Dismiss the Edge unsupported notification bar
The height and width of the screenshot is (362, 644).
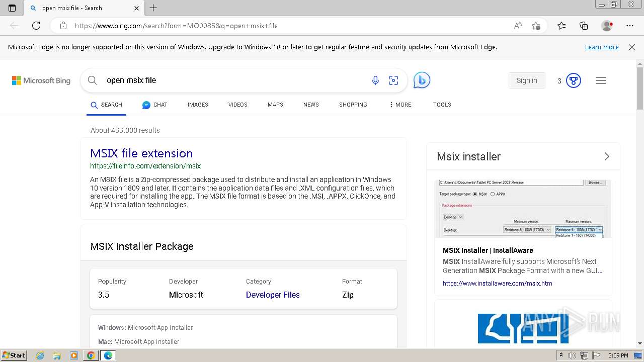click(632, 47)
